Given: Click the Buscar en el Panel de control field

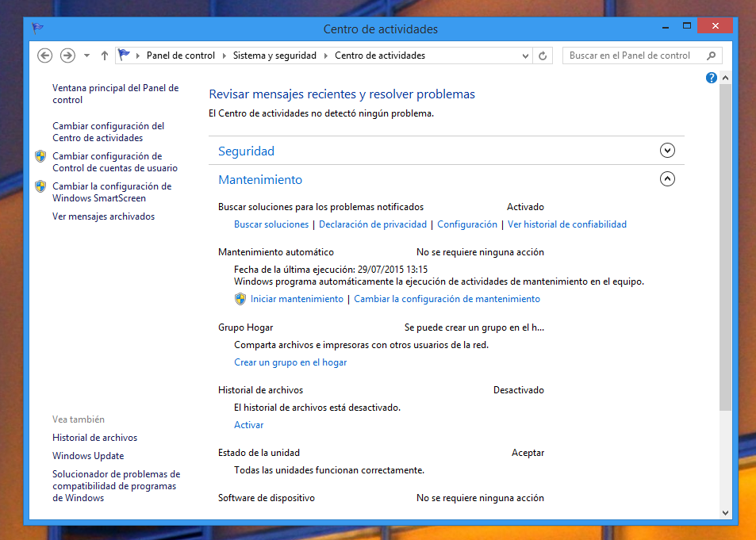Looking at the screenshot, I should pyautogui.click(x=633, y=56).
